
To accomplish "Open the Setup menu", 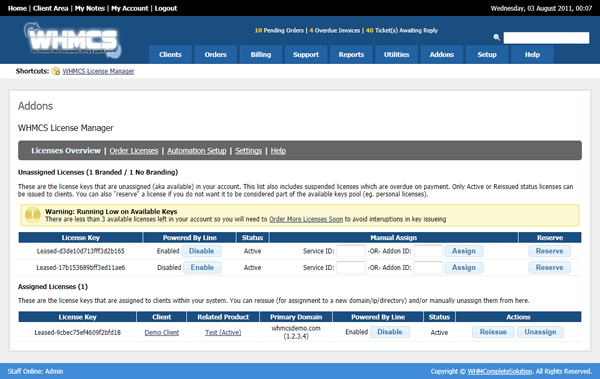I will [x=487, y=54].
